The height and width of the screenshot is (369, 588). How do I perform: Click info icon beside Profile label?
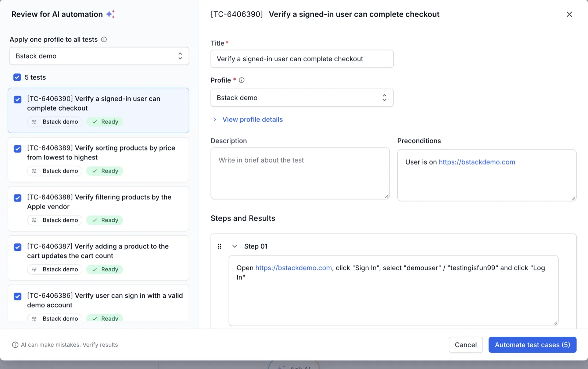point(241,80)
